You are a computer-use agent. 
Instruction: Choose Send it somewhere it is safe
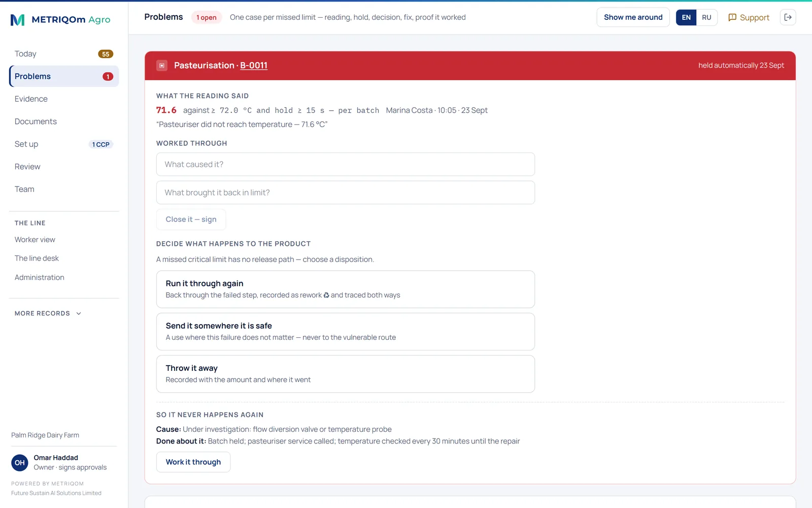[346, 331]
